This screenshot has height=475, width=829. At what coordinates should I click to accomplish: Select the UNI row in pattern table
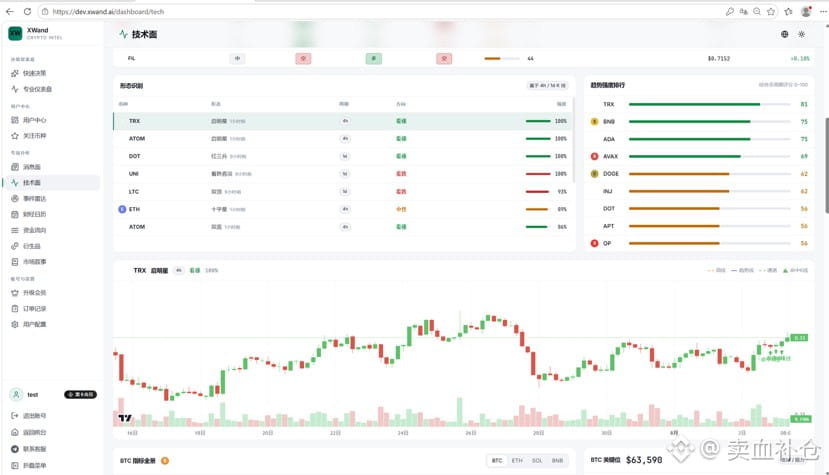click(x=343, y=173)
